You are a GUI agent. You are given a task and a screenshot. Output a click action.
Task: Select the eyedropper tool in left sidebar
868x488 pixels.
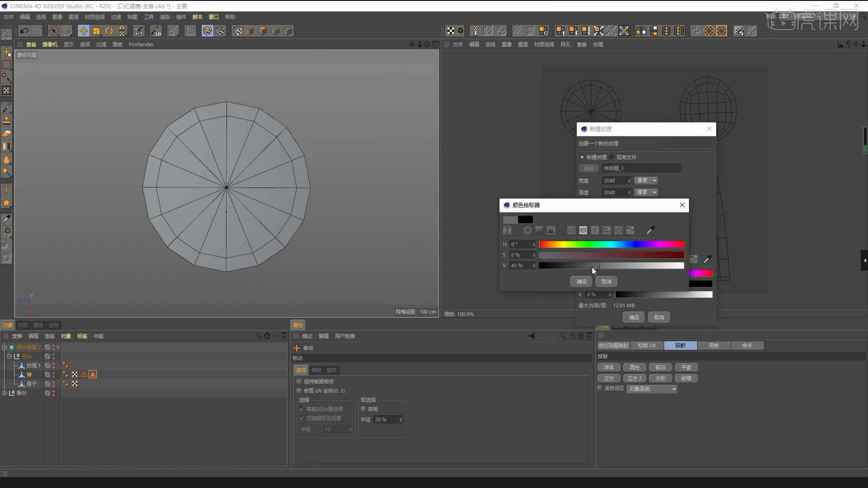pyautogui.click(x=6, y=219)
